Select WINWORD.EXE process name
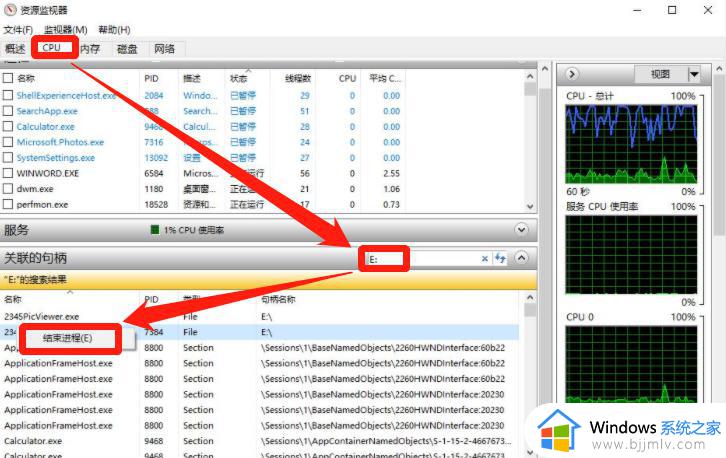 tap(48, 173)
